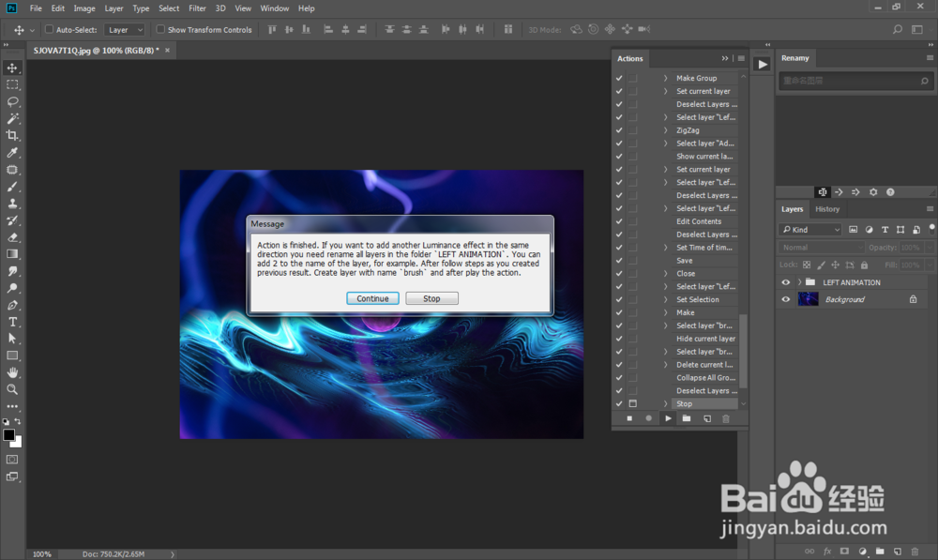The image size is (938, 560).
Task: Click Begin recording in Actions panel
Action: (x=648, y=418)
